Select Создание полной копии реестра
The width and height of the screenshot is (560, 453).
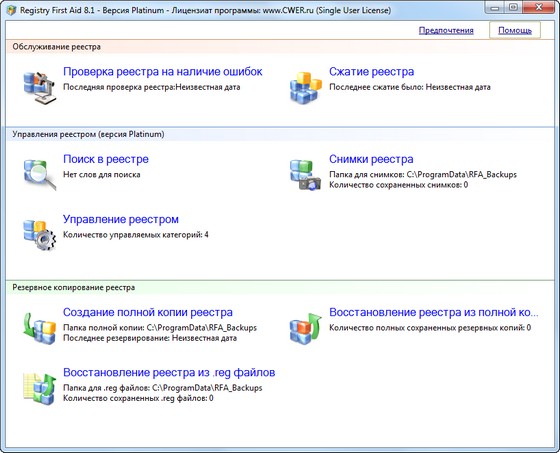pyautogui.click(x=148, y=312)
